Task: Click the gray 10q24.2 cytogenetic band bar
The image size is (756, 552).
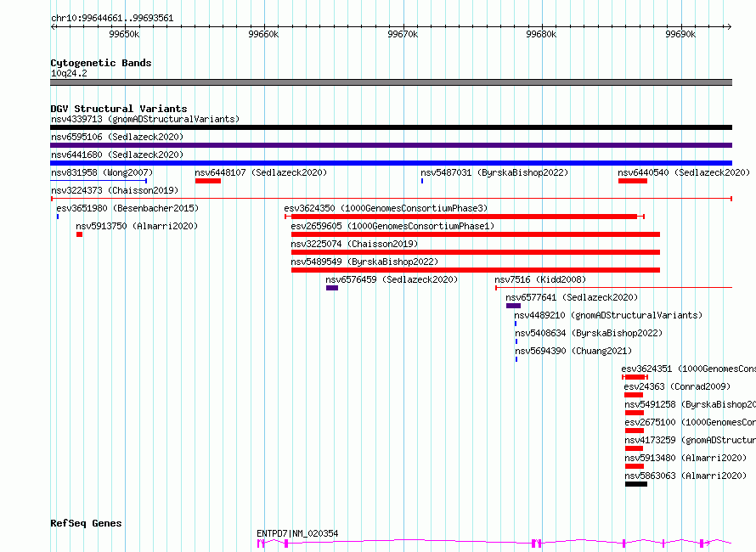Action: point(391,82)
